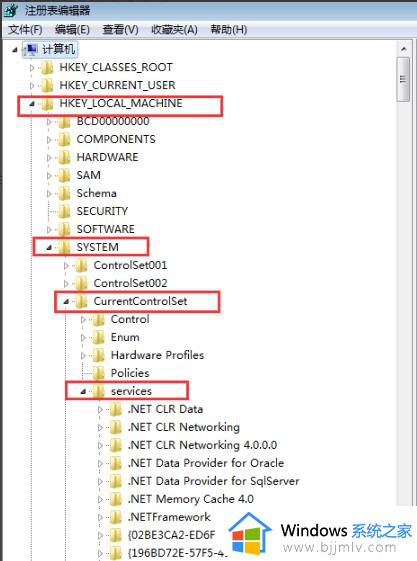Click the HARDWARE folder icon
417x561 pixels.
click(64, 157)
